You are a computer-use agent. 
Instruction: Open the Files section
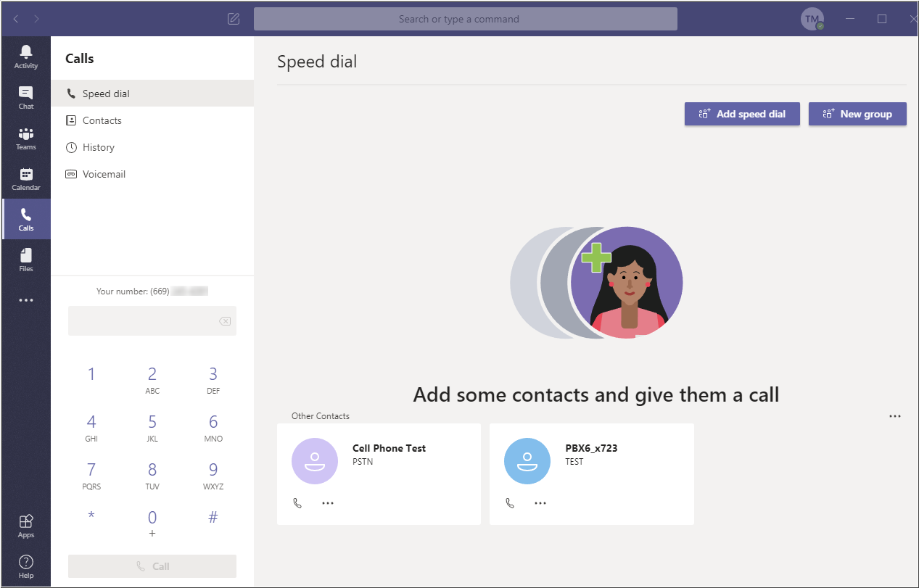coord(26,260)
